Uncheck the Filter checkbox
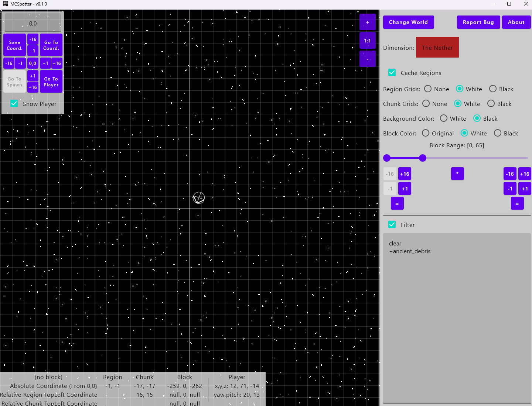Screen dimensions: 532x406 pyautogui.click(x=392, y=224)
